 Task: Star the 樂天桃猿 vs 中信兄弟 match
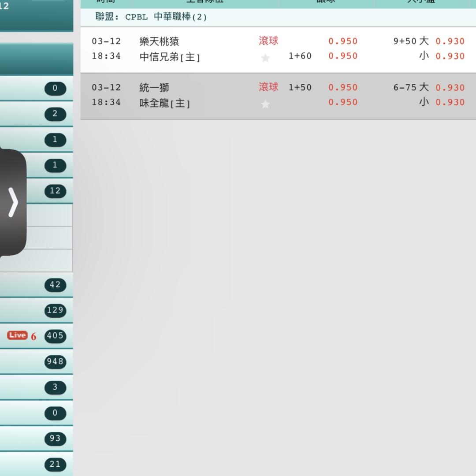tap(265, 58)
